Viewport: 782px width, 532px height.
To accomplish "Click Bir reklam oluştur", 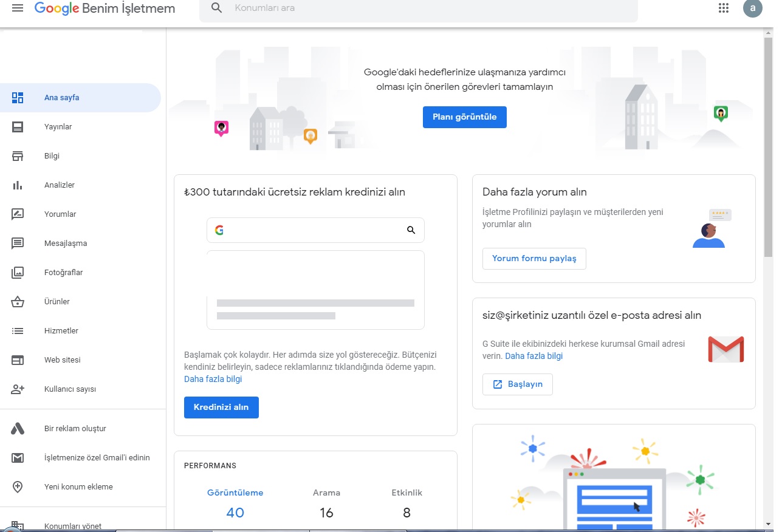I will [x=80, y=429].
